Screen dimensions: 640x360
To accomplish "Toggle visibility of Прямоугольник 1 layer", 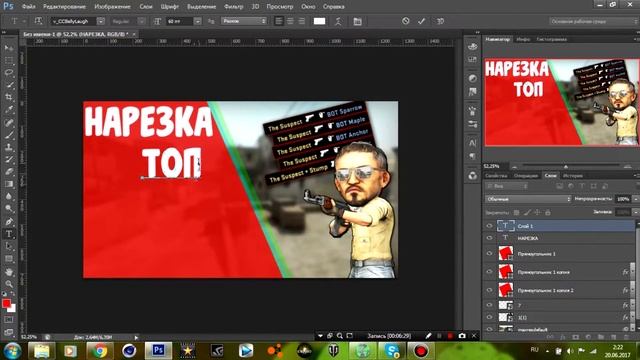I will coord(489,253).
